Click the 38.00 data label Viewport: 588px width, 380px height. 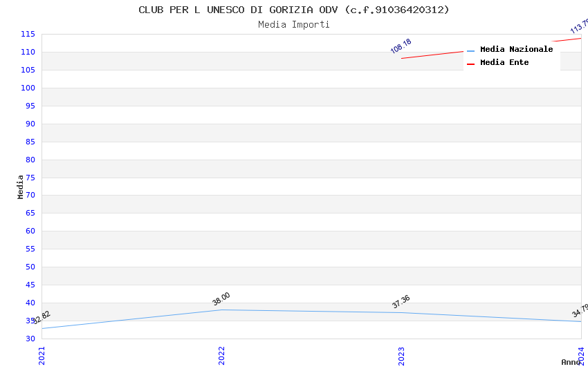point(221,298)
